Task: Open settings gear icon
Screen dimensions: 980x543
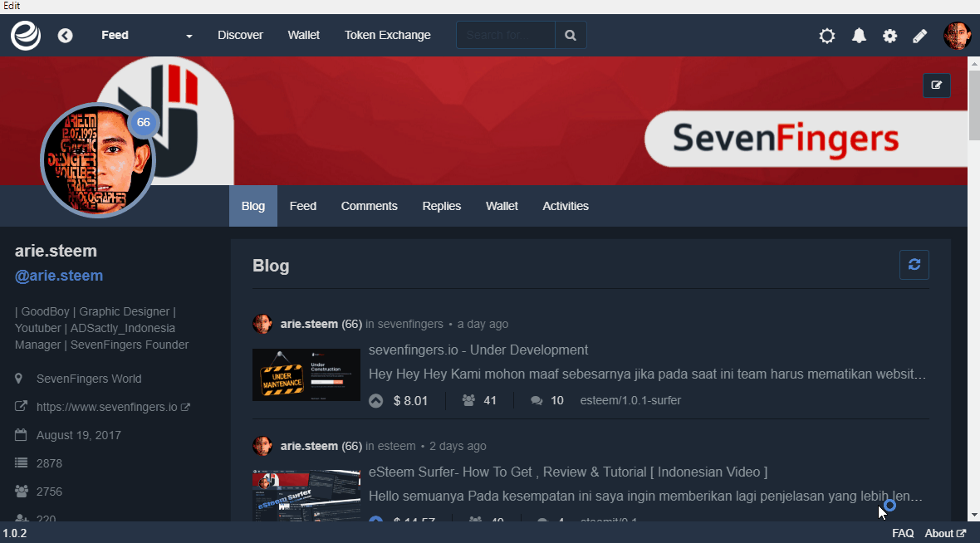Action: point(890,36)
